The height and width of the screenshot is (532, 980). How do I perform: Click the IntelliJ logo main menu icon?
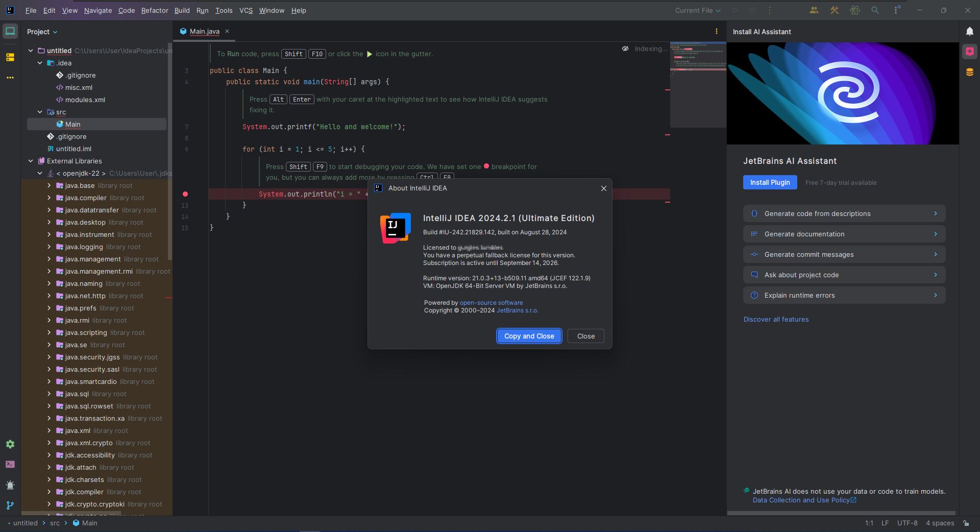10,10
